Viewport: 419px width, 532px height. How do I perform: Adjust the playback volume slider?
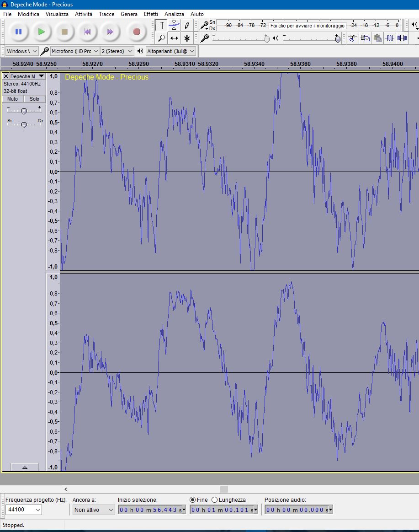[x=312, y=38]
